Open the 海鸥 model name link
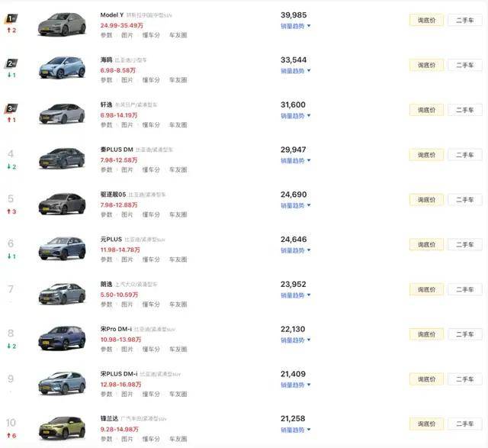The width and height of the screenshot is (488, 448). click(x=106, y=60)
